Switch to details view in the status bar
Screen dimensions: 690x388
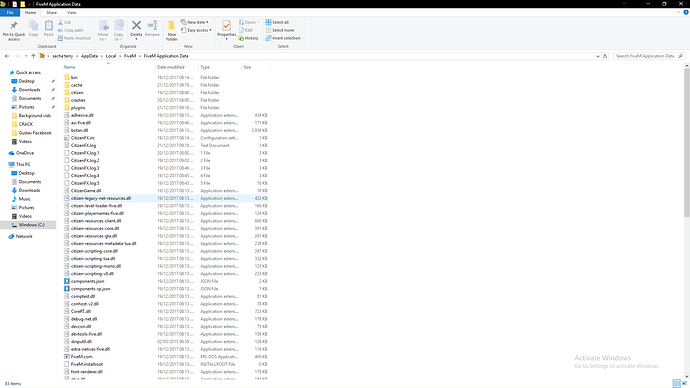coord(676,384)
